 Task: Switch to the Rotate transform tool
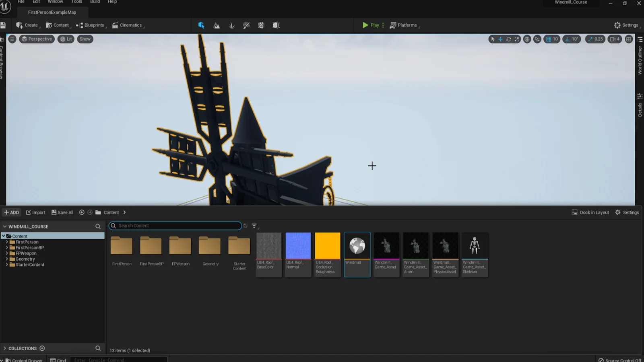coord(508,39)
